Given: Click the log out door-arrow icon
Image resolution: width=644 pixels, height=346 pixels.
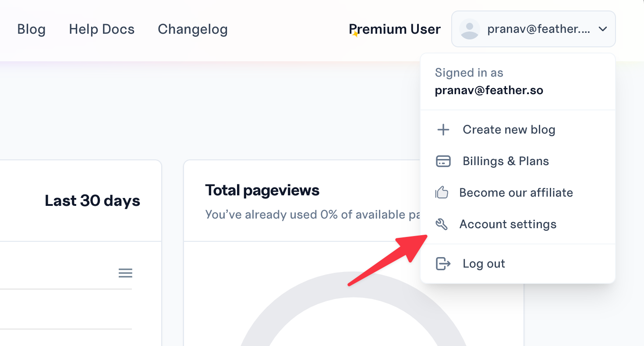Looking at the screenshot, I should 443,264.
